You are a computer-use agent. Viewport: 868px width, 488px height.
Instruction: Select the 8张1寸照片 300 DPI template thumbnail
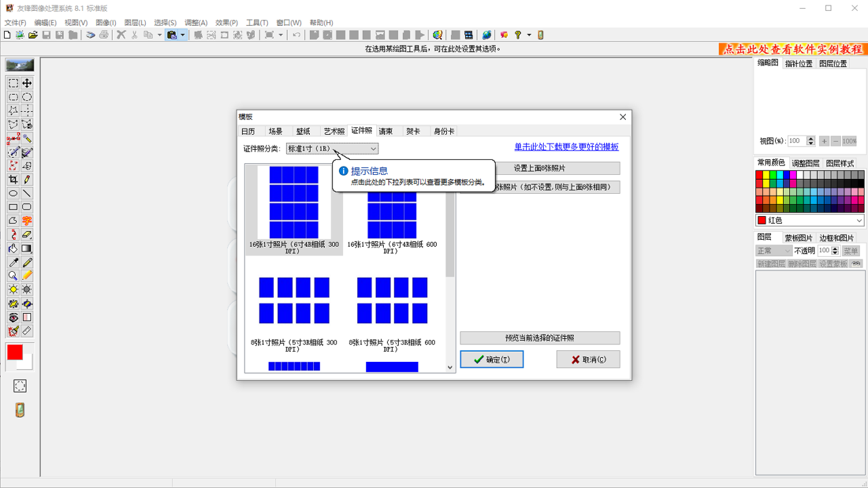tap(294, 300)
